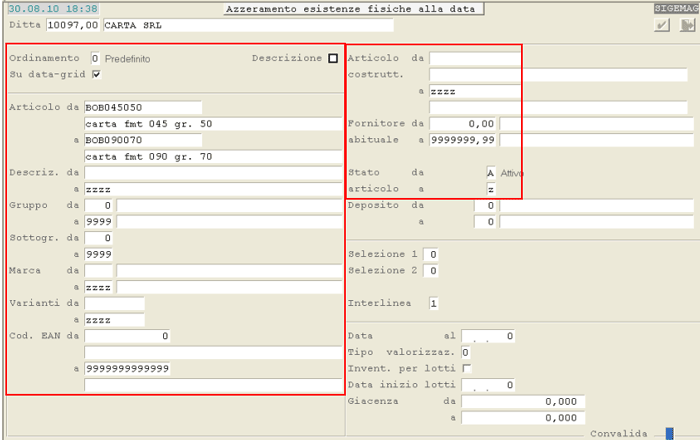The height and width of the screenshot is (440, 700).
Task: Click the Interlinea value field
Action: coord(434,303)
